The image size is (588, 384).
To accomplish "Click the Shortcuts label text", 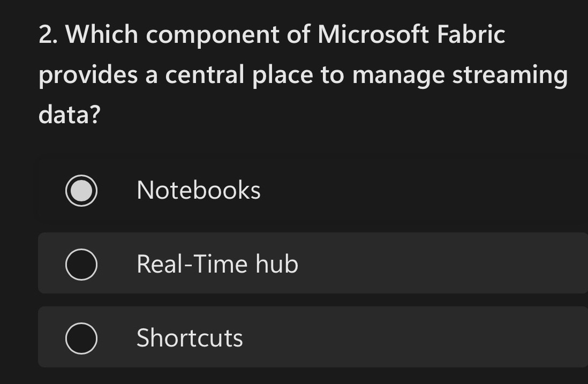I will [189, 337].
